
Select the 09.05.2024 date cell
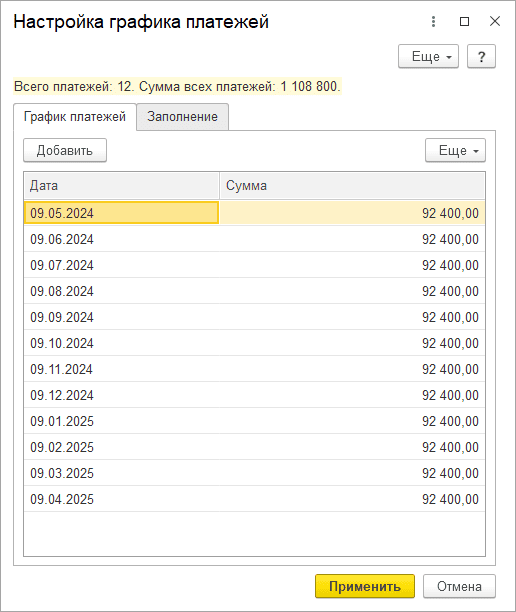pos(121,213)
